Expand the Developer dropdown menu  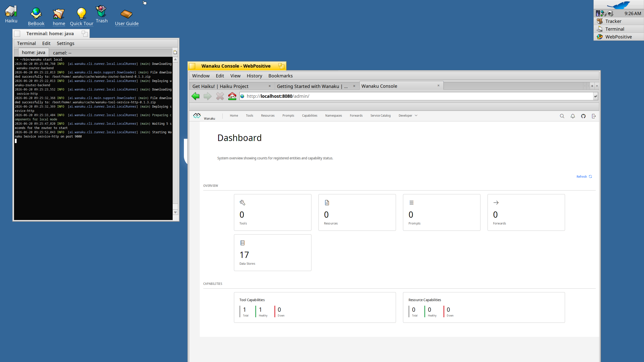click(x=408, y=116)
